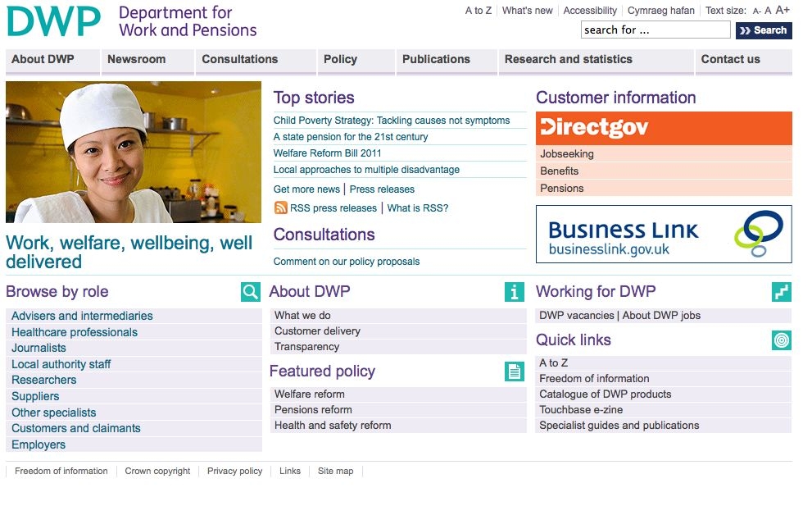Click the About DWP info icon
This screenshot has height=506, width=812.
pos(515,292)
